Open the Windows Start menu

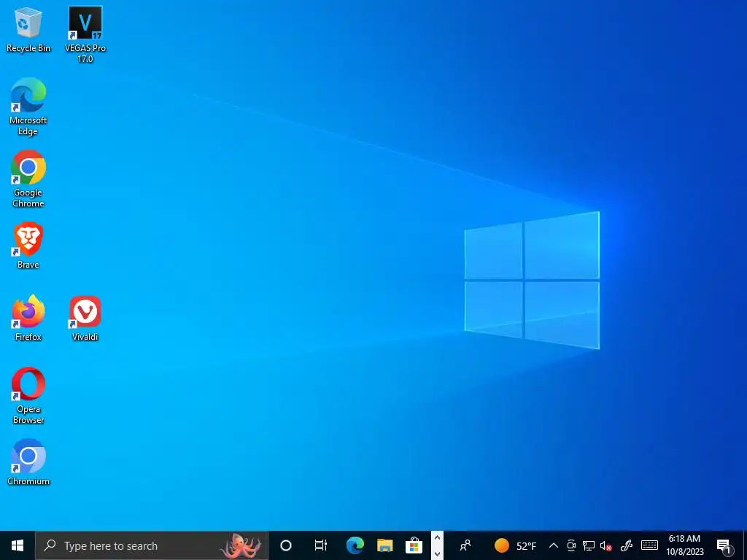[18, 545]
